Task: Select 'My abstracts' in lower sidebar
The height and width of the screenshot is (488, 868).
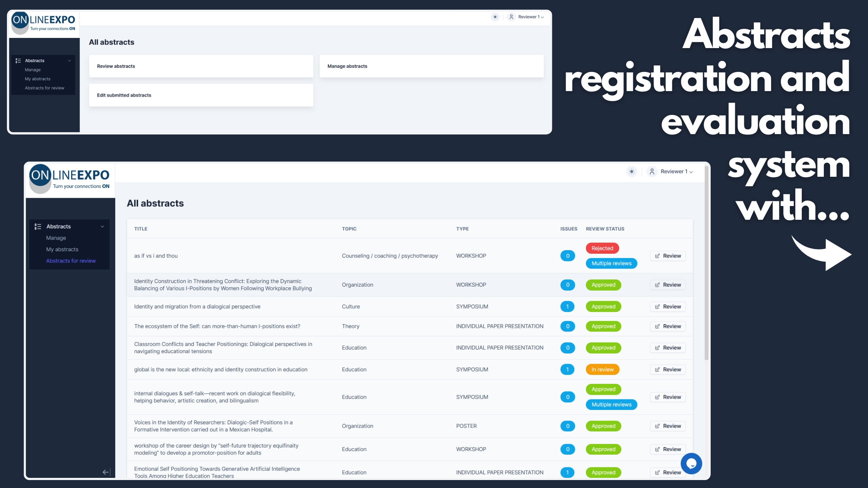Action: coord(62,249)
